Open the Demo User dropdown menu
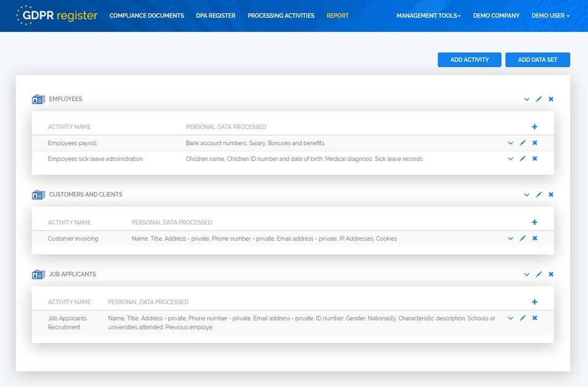This screenshot has height=387, width=588. point(551,16)
